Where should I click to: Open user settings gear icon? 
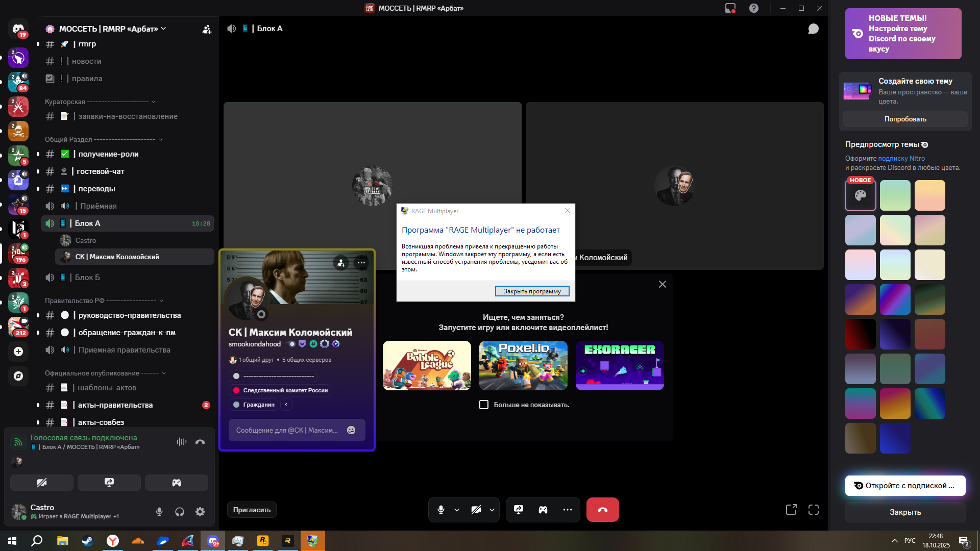tap(200, 512)
